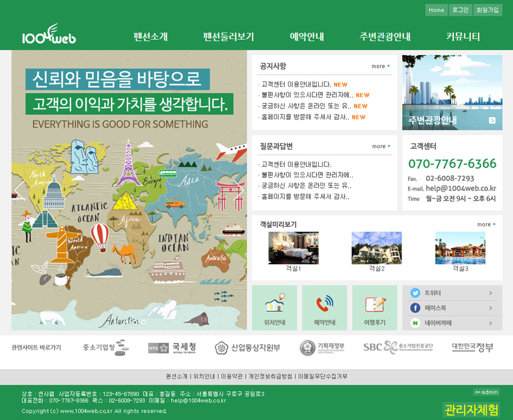The width and height of the screenshot is (513, 420).
Task: Open 이용약관 footer link
Action: pyautogui.click(x=231, y=376)
